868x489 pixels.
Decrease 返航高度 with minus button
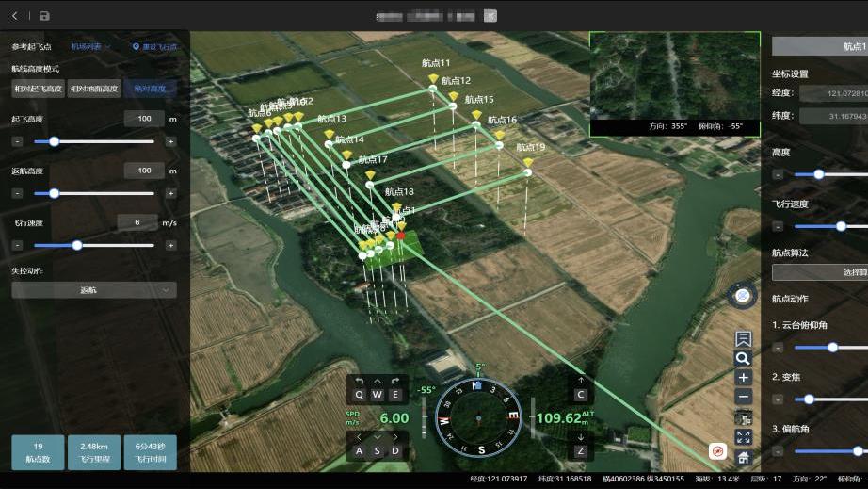tap(18, 194)
